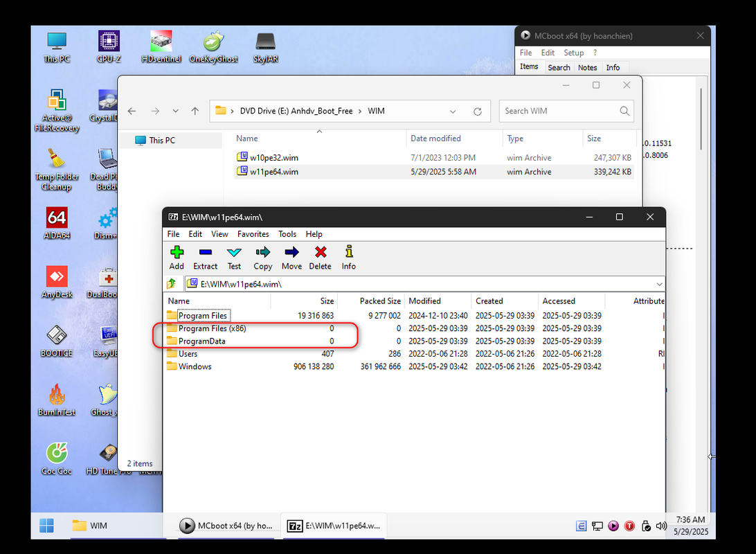Select the Windows folder in 7-Zip
The width and height of the screenshot is (756, 554).
pos(415,366)
